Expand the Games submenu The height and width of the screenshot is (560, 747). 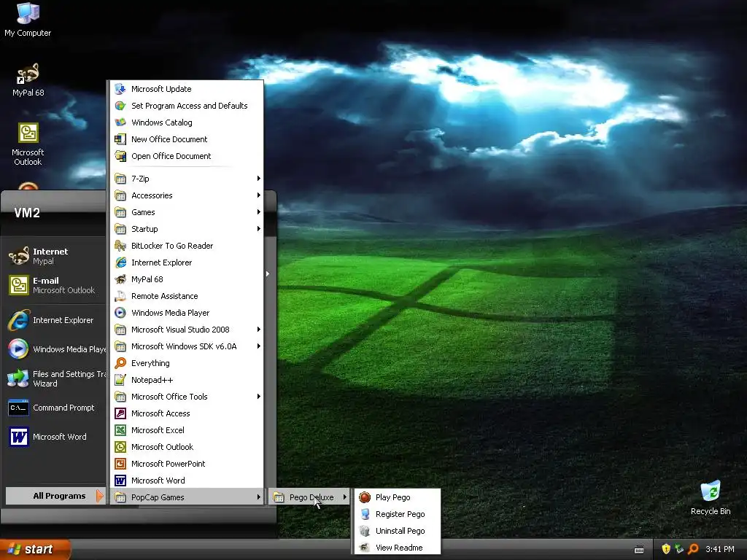(187, 212)
